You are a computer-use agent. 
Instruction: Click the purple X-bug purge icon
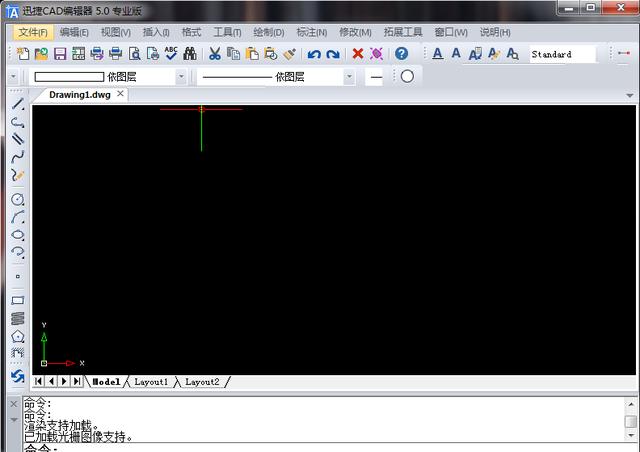[x=376, y=53]
